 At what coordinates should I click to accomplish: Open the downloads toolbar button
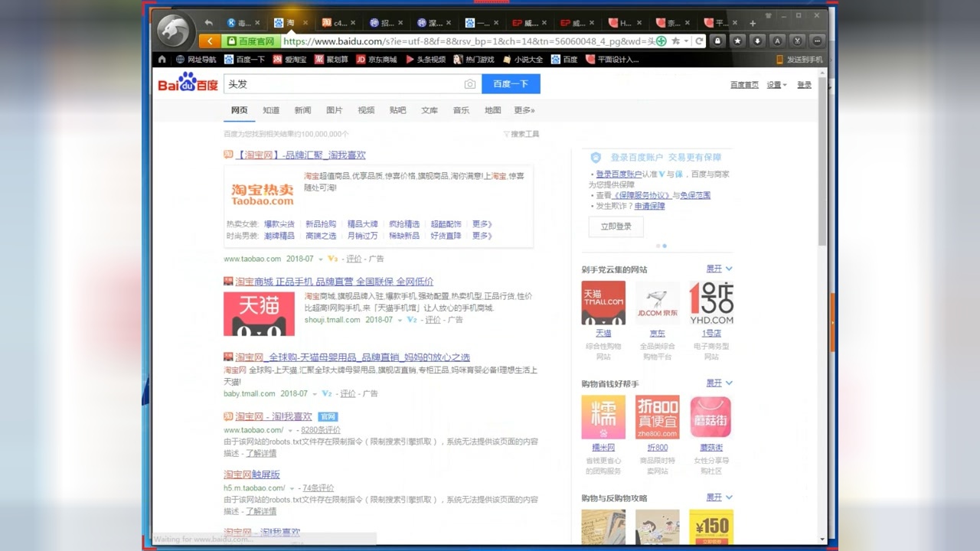click(x=757, y=41)
